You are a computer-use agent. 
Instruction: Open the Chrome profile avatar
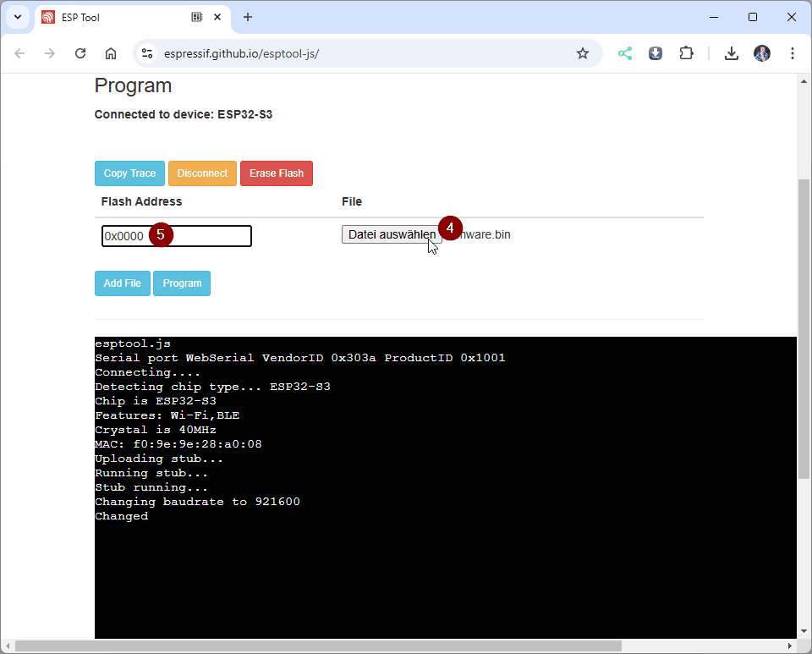point(762,53)
